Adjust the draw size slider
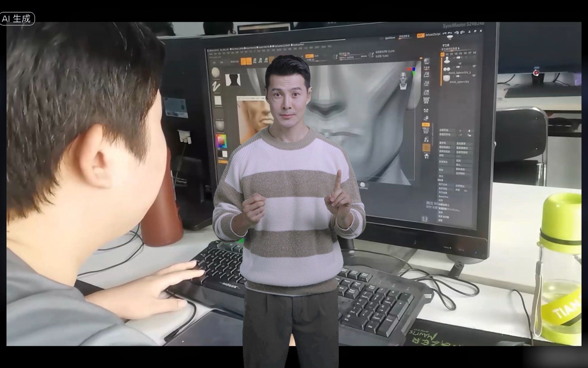588x368 pixels. click(350, 58)
